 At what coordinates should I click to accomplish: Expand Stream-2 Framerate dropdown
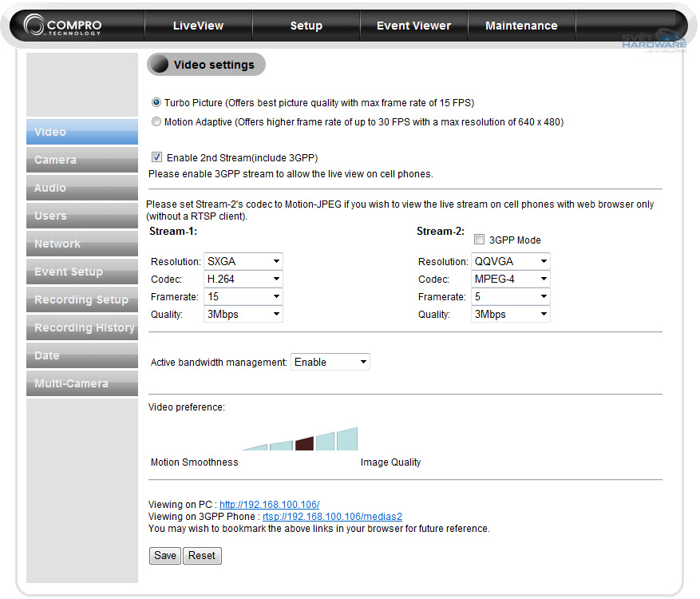coord(511,296)
